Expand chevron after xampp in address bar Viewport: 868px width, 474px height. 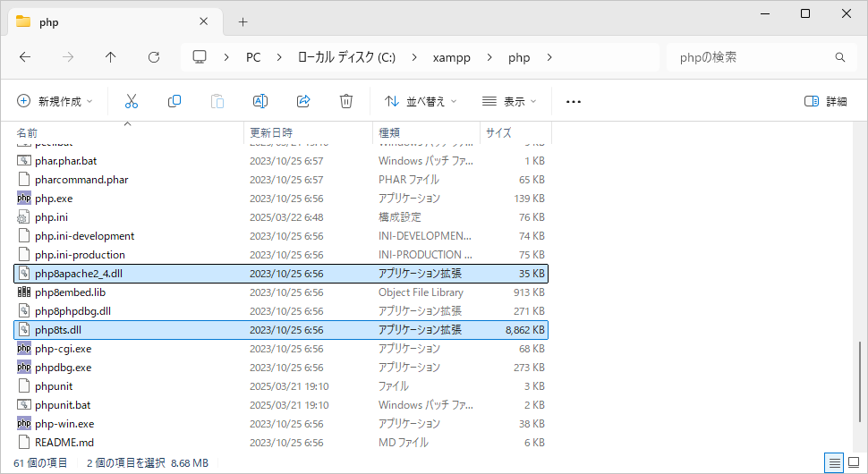[489, 57]
